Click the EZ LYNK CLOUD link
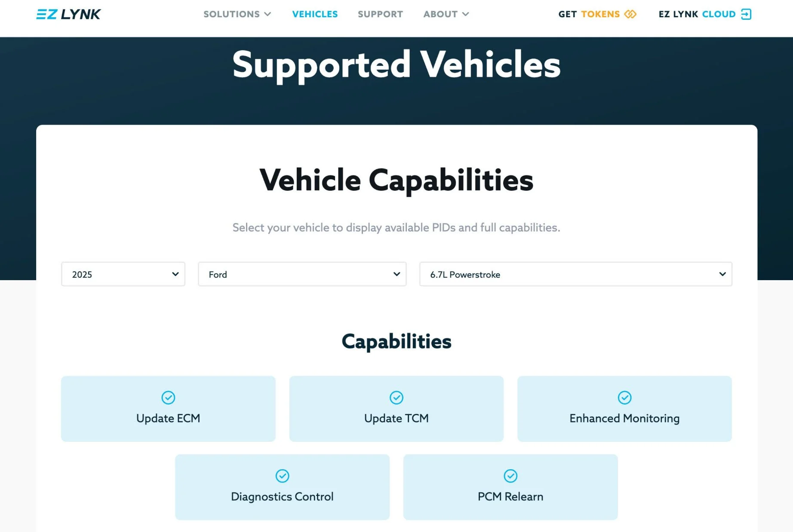 click(x=696, y=14)
